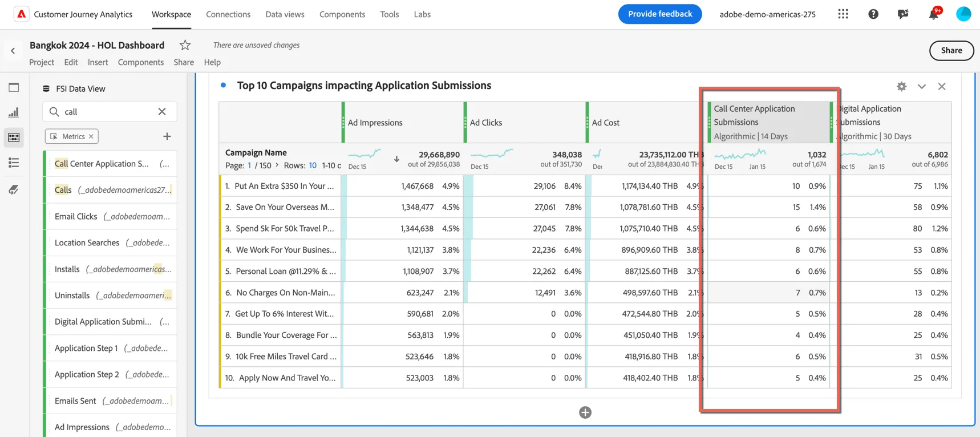This screenshot has width=980, height=437.
Task: Switch to the Connections tab
Action: click(228, 14)
